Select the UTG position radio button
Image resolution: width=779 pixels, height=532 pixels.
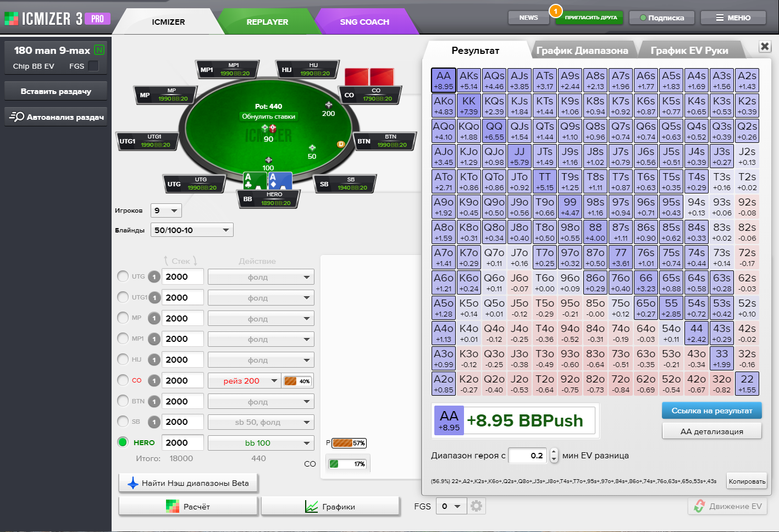[x=123, y=276]
